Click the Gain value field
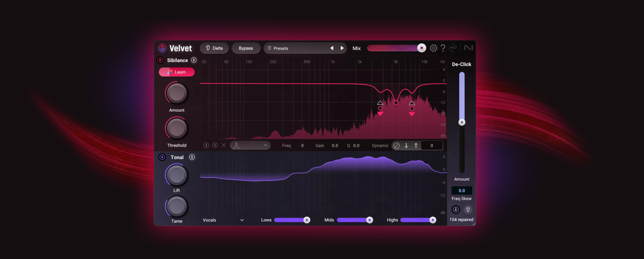The height and width of the screenshot is (259, 644). tap(335, 146)
